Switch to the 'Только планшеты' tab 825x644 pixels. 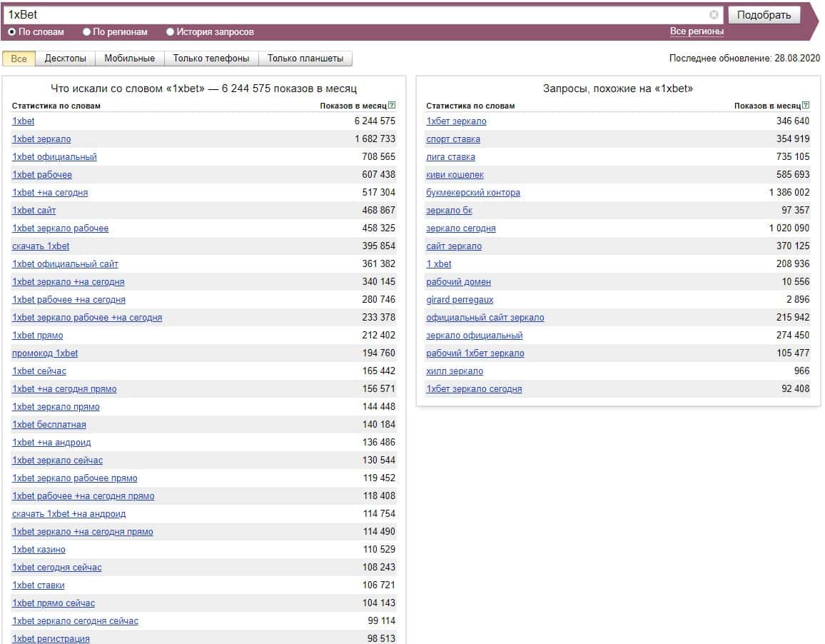[x=305, y=59]
